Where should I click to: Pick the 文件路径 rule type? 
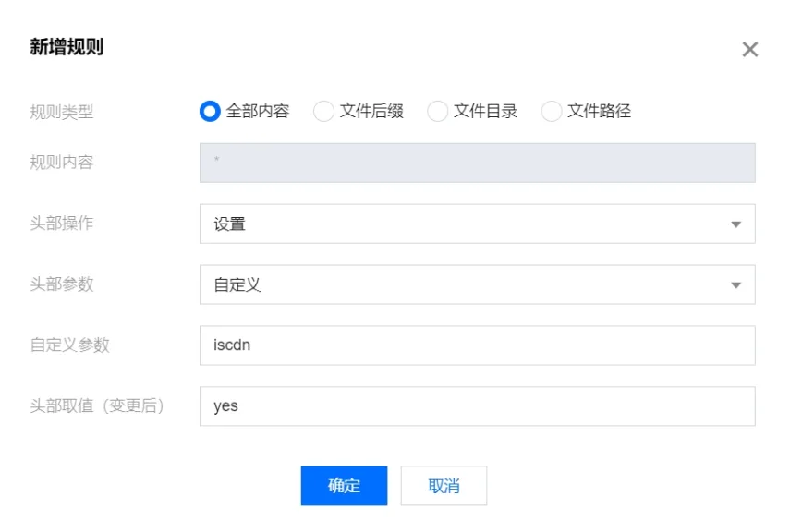coord(551,111)
